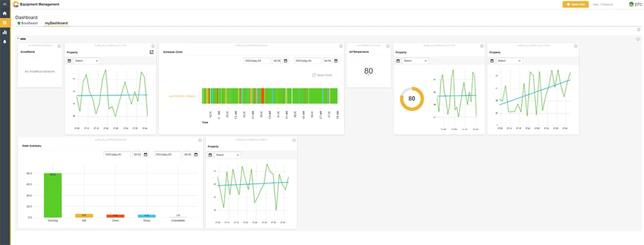This screenshot has height=245, width=644.
Task: Open options circle on rightmost Property widget
Action: click(x=576, y=46)
